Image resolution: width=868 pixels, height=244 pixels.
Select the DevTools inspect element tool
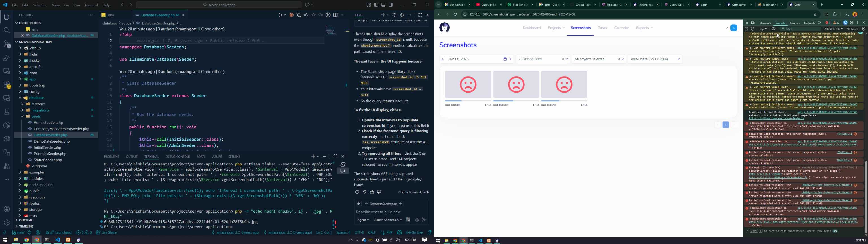coord(746,23)
